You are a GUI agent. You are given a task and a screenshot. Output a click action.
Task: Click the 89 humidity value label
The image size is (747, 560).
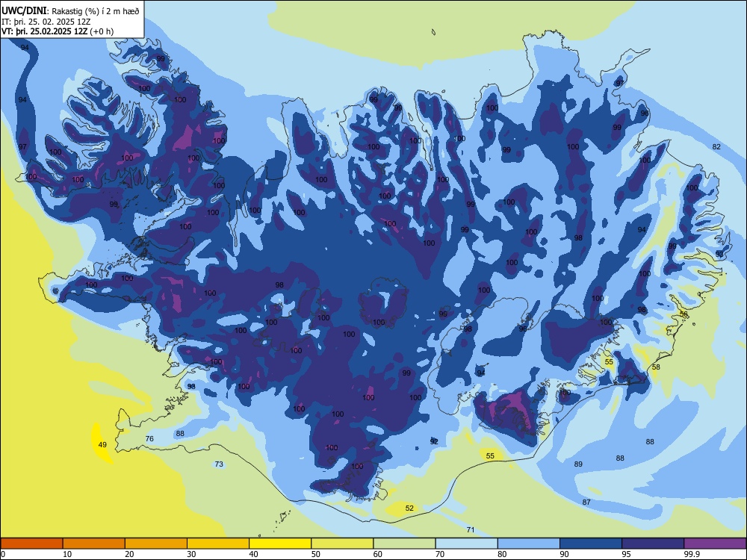[578, 464]
